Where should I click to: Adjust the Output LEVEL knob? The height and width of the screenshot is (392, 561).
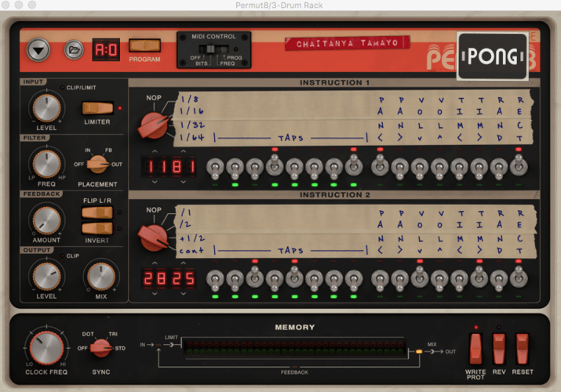coord(46,276)
